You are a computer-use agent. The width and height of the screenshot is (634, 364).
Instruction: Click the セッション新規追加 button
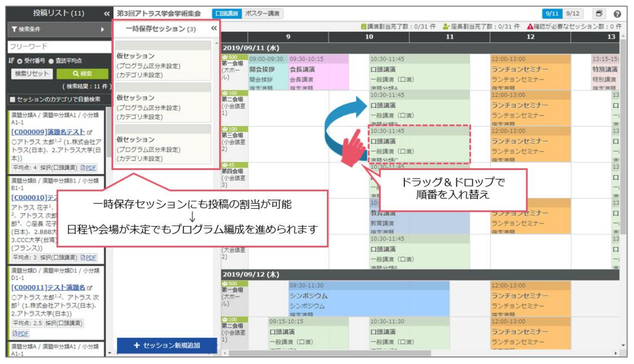(167, 345)
